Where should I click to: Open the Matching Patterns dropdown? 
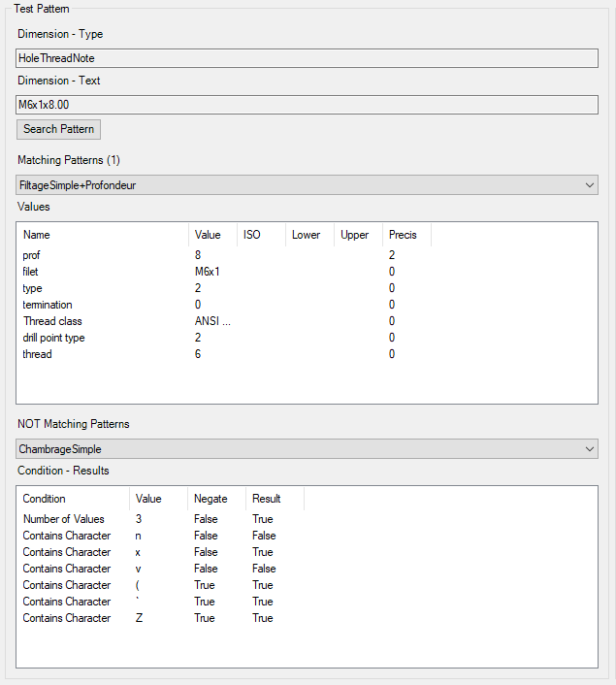pos(307,184)
